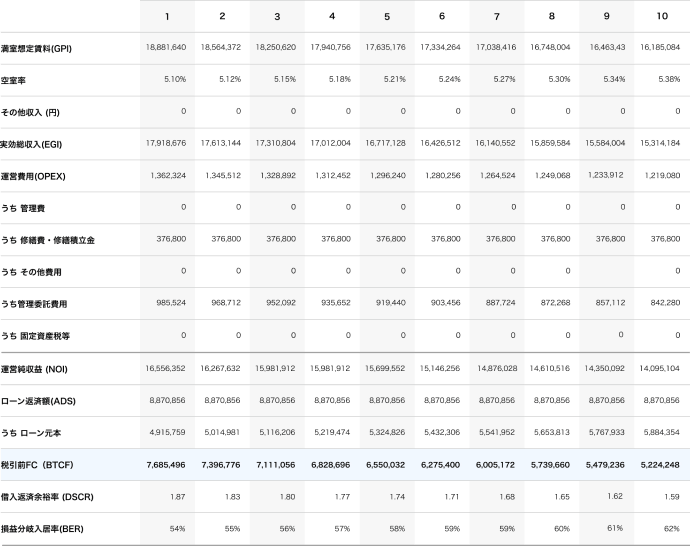The height and width of the screenshot is (546, 690).
Task: Select BTCF value 7,685,496
Action: pyautogui.click(x=166, y=465)
